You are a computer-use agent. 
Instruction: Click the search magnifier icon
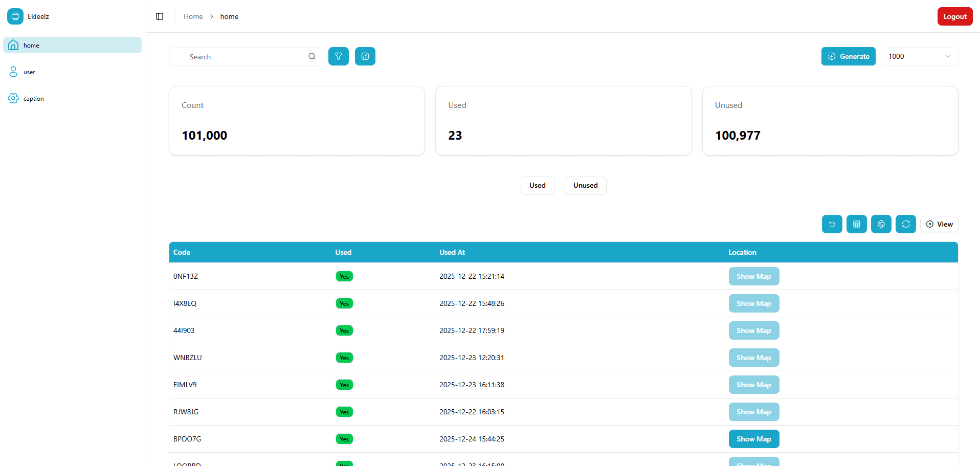(x=311, y=56)
